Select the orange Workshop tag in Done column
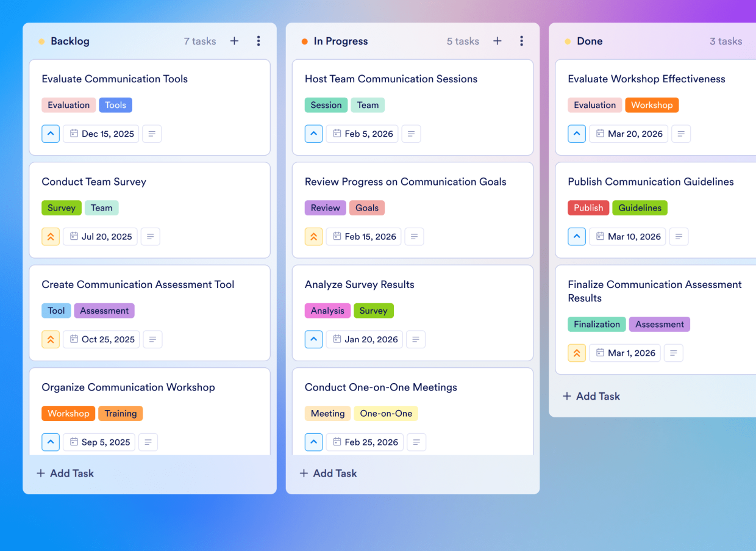Screen dimensions: 756x551 tap(651, 105)
